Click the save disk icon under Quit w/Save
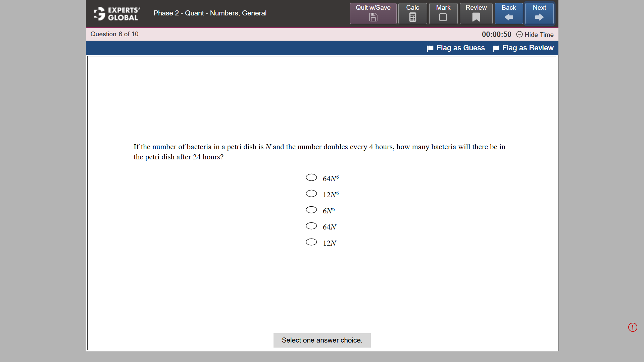This screenshot has height=362, width=644. [x=373, y=16]
